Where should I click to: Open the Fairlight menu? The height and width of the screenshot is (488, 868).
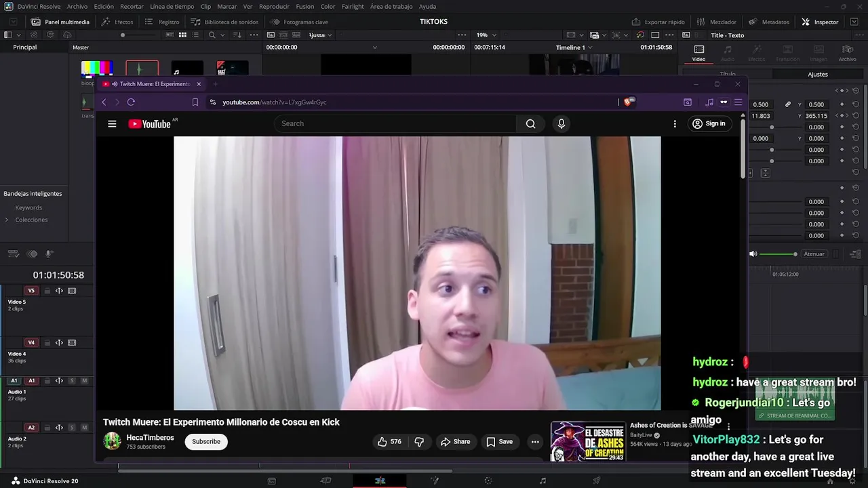(x=353, y=6)
